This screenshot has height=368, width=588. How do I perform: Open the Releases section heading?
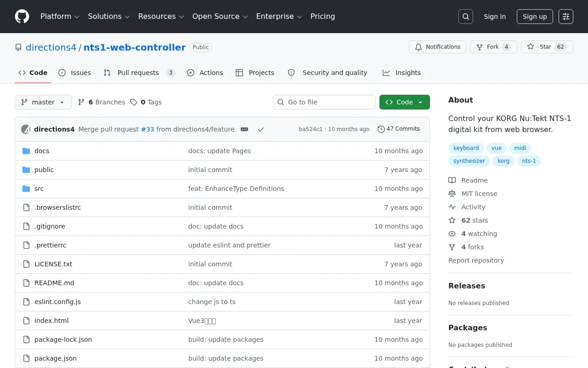pyautogui.click(x=467, y=286)
